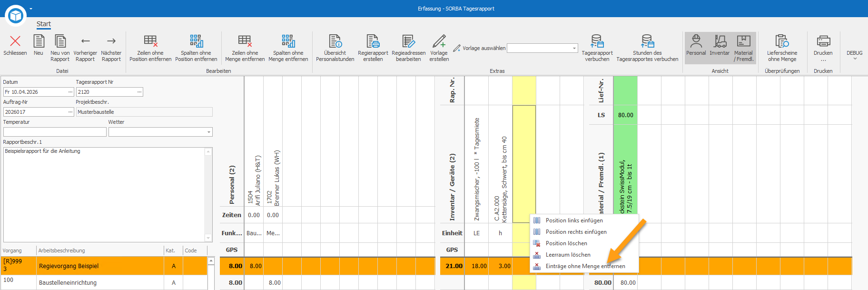Click the Schliessen red X icon

coord(15,41)
